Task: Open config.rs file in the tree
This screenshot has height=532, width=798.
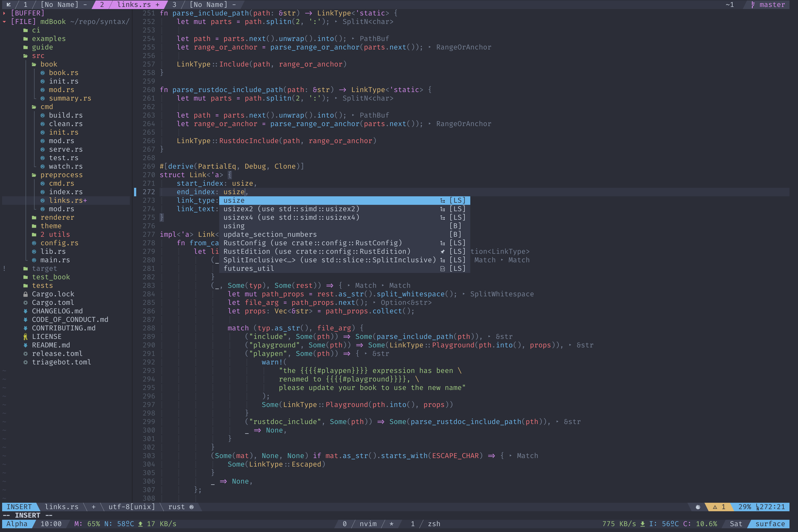Action: tap(59, 243)
